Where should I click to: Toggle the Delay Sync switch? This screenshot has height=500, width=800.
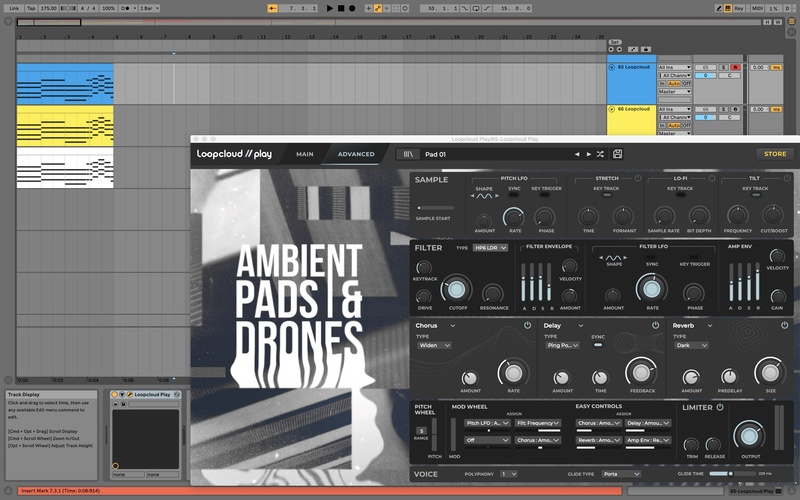[x=598, y=346]
